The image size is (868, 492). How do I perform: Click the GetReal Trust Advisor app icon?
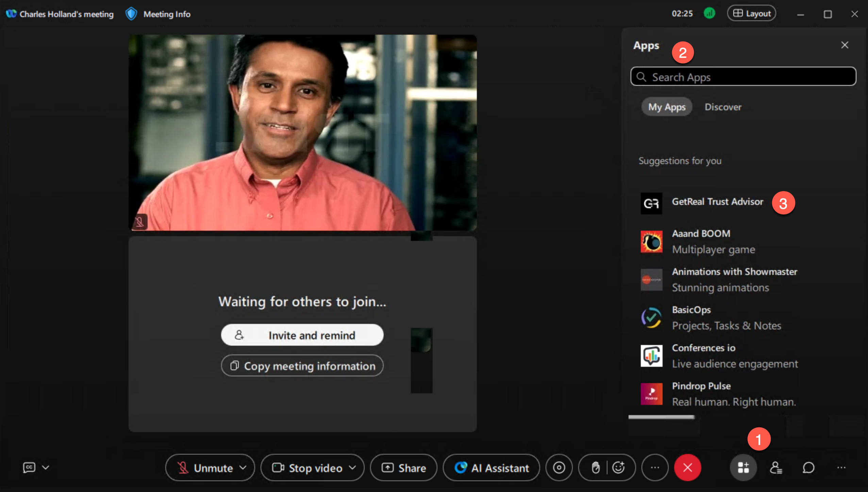tap(651, 203)
